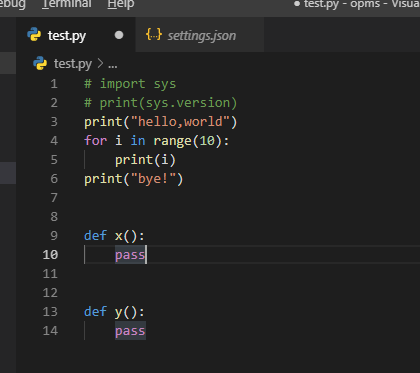Click line number 12 in the gutter
The width and height of the screenshot is (420, 373).
(50, 293)
